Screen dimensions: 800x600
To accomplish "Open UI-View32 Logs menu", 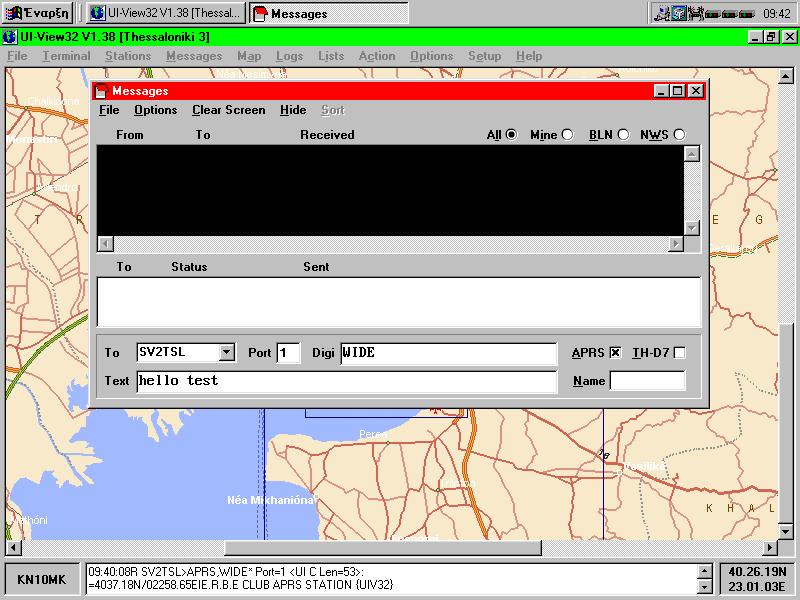I will tap(290, 56).
